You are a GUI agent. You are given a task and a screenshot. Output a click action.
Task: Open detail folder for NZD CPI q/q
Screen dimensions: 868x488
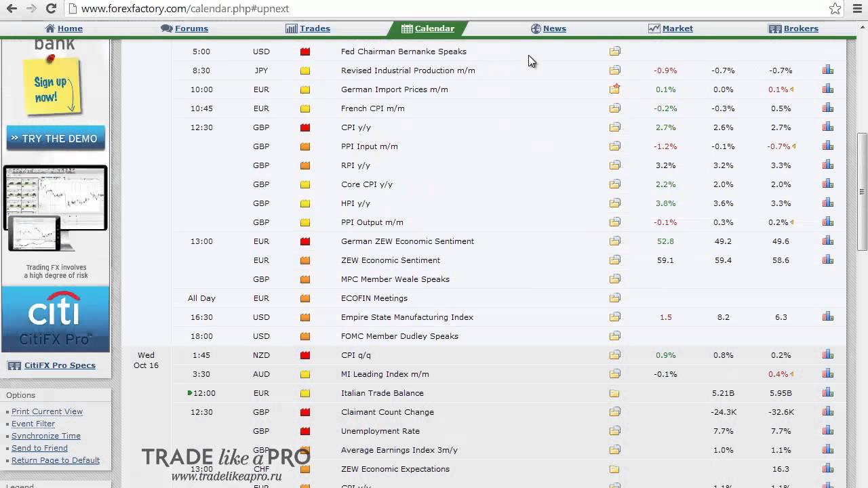pos(615,355)
